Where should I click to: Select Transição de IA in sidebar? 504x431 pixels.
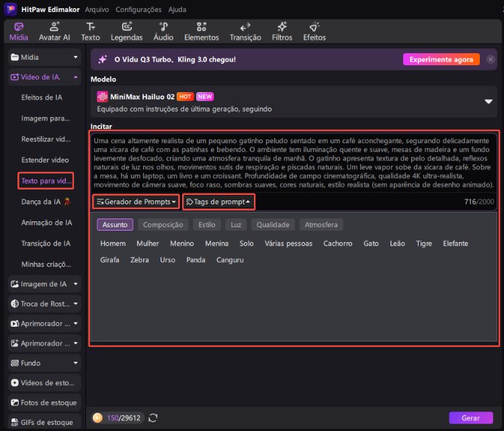(46, 243)
